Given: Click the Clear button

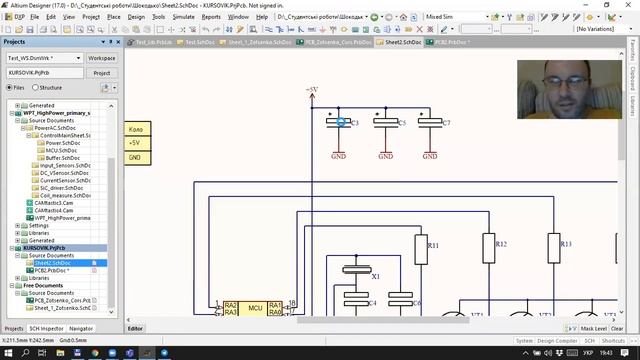Looking at the screenshot, I should (x=617, y=329).
